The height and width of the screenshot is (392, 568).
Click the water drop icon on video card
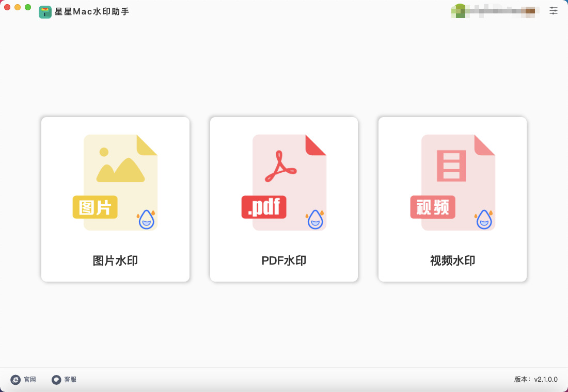click(x=484, y=219)
